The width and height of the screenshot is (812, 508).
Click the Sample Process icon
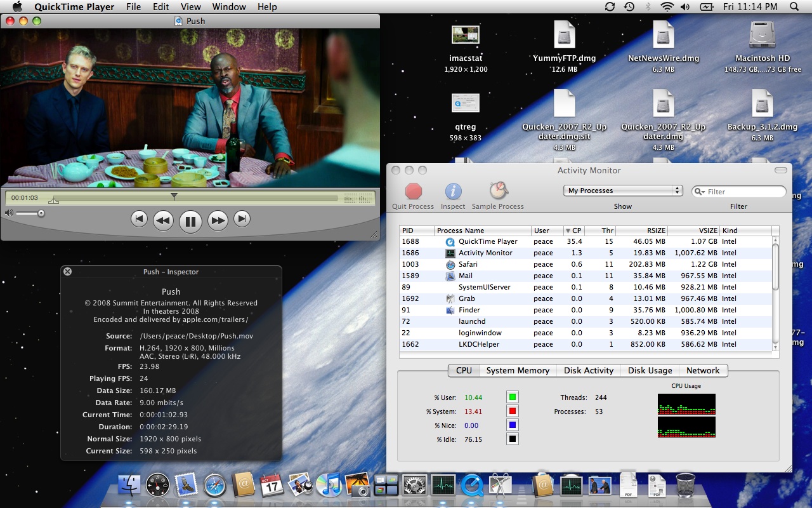click(x=498, y=190)
